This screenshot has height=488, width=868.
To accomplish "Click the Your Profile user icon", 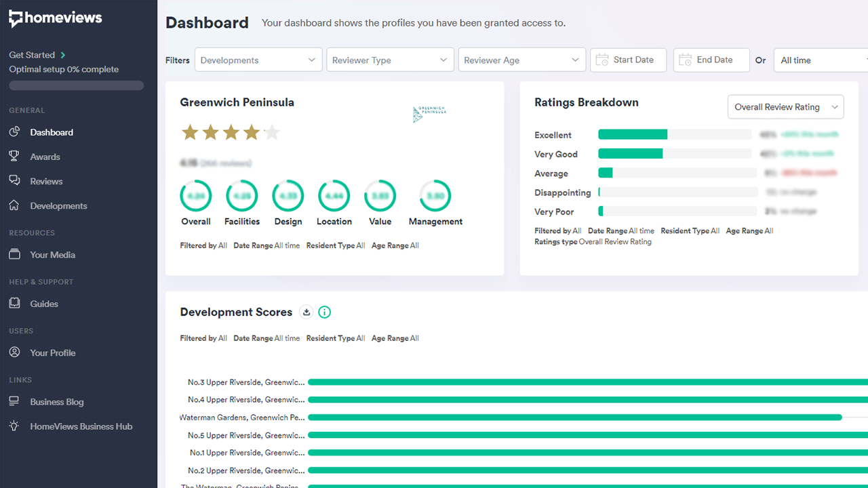I will pos(14,352).
